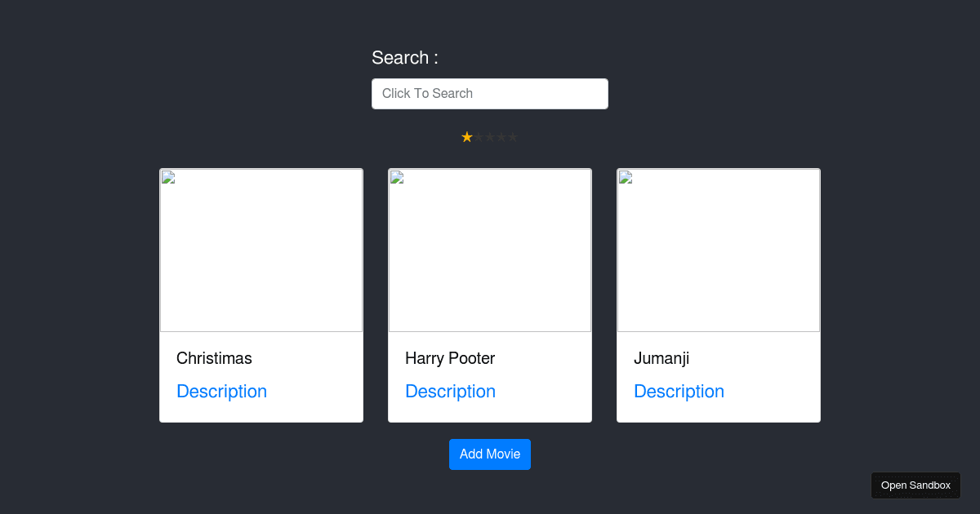Select the third rating star
980x514 pixels.
490,137
